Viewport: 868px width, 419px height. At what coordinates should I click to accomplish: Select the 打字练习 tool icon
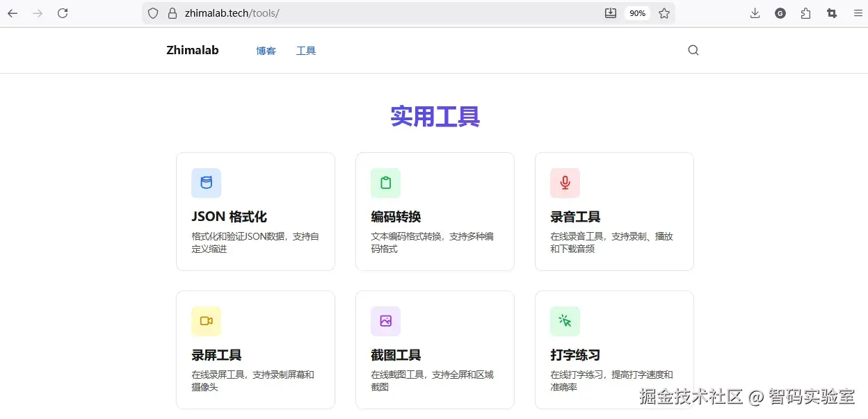click(564, 321)
